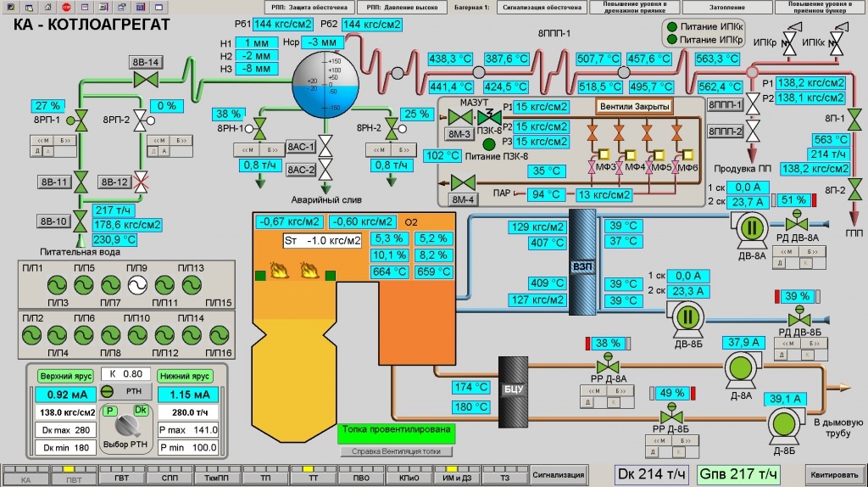Open the 8М-4 steam valve
The height and width of the screenshot is (487, 868).
[464, 182]
